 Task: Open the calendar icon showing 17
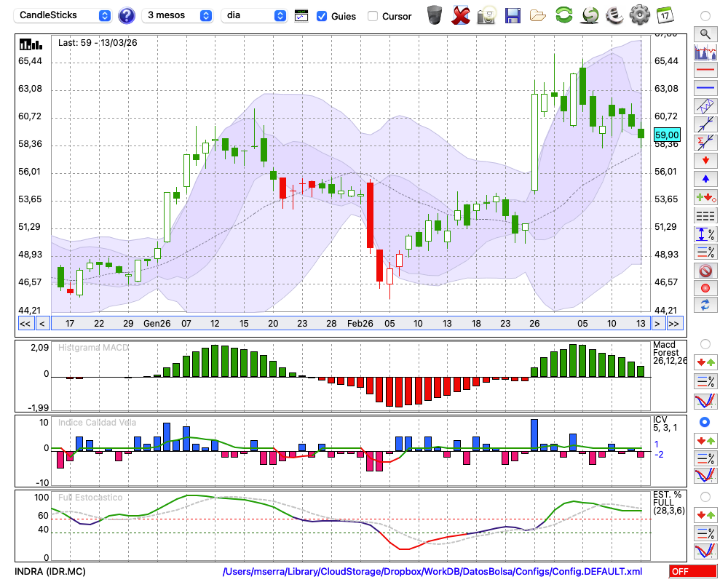(x=665, y=15)
